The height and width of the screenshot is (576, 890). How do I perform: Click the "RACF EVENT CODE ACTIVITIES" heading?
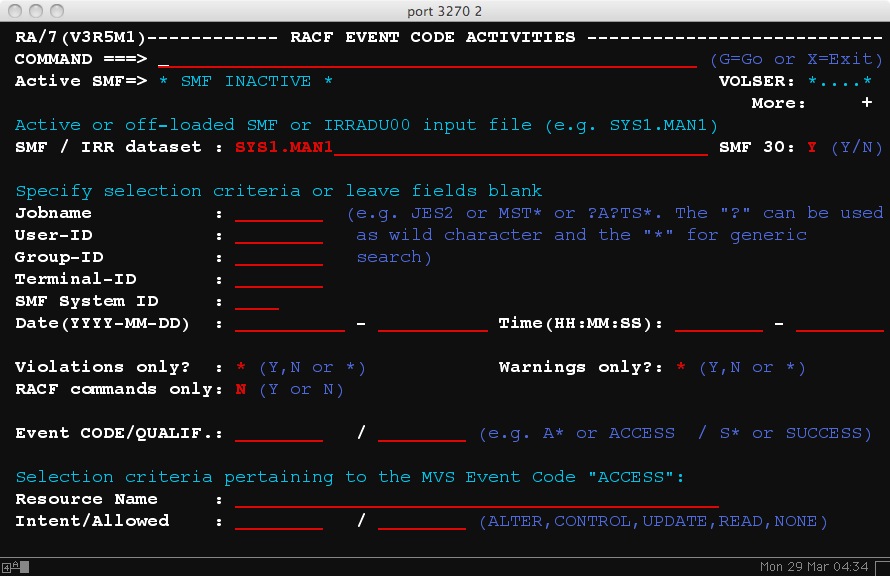tap(433, 37)
